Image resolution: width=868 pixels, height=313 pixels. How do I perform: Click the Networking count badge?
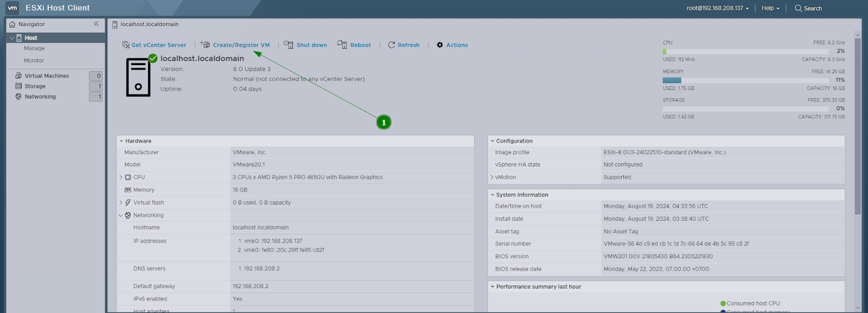click(95, 97)
